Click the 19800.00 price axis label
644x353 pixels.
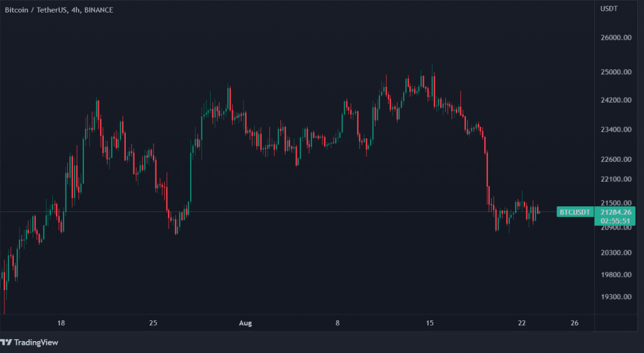[616, 274]
